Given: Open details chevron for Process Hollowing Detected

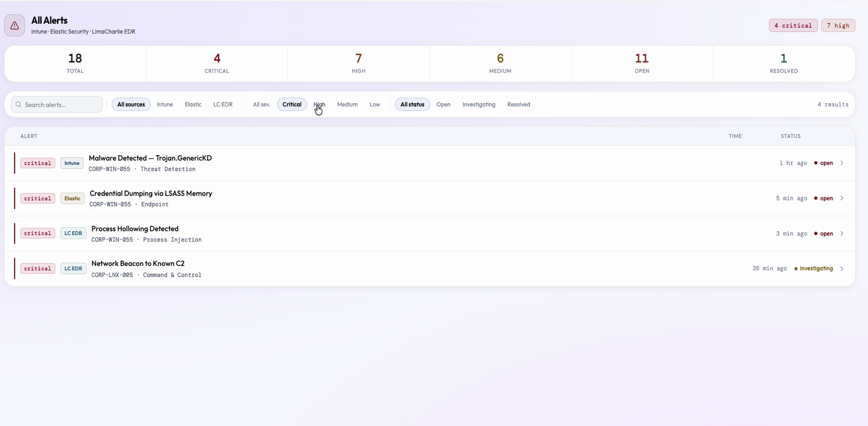Looking at the screenshot, I should [x=842, y=234].
